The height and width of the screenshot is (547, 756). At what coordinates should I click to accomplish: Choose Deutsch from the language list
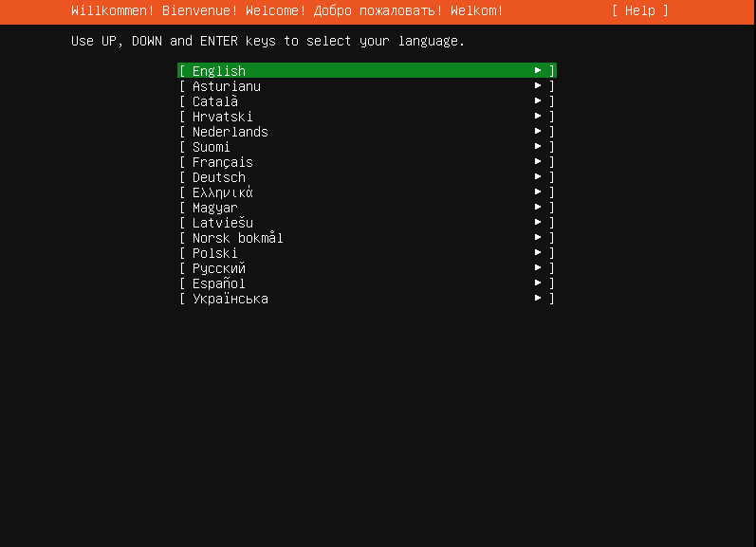click(367, 177)
